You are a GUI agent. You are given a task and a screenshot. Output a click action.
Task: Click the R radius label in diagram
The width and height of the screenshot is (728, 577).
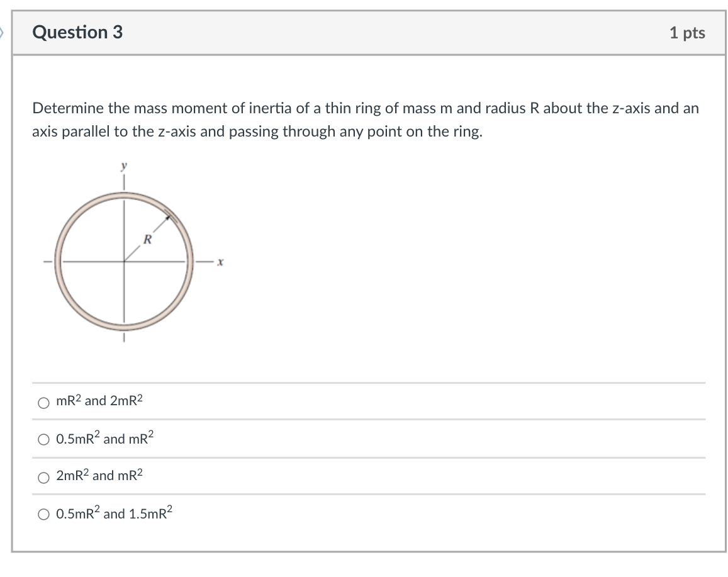[148, 240]
